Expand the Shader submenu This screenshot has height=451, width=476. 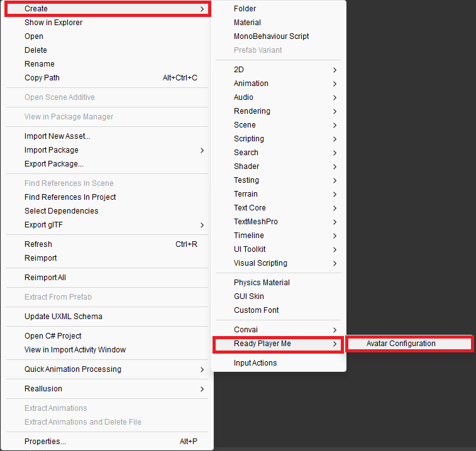pos(246,166)
